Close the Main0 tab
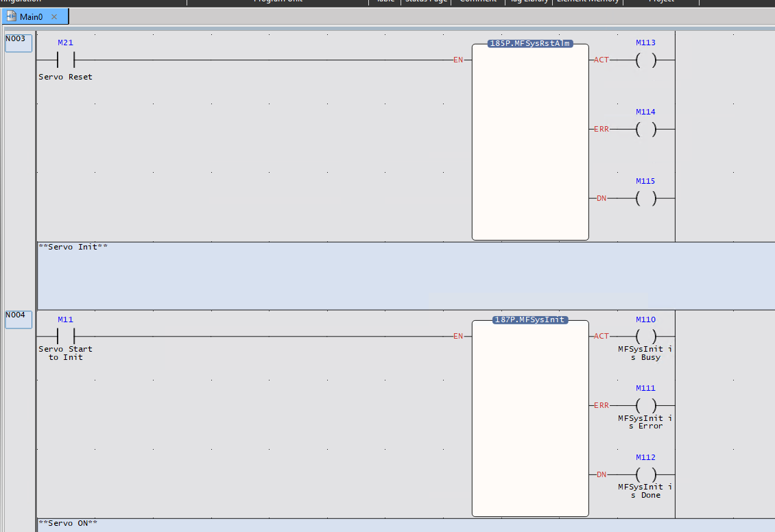Viewport: 775px width, 532px height. pos(54,17)
